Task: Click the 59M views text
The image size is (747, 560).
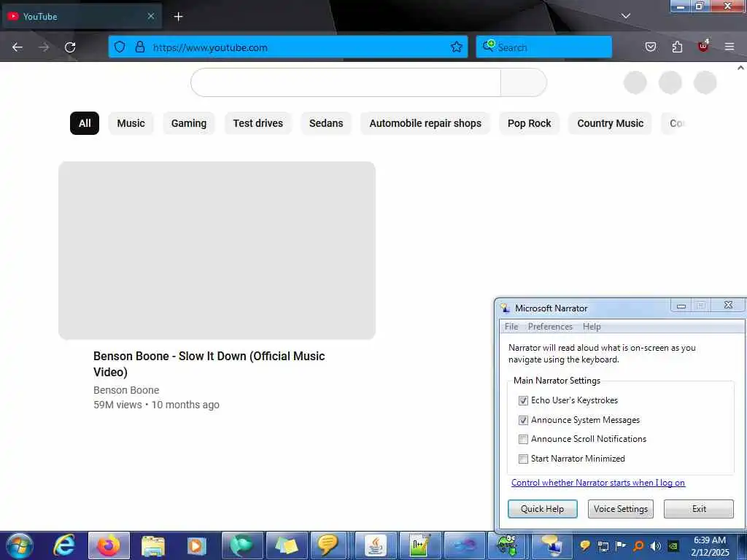Action: coord(117,405)
